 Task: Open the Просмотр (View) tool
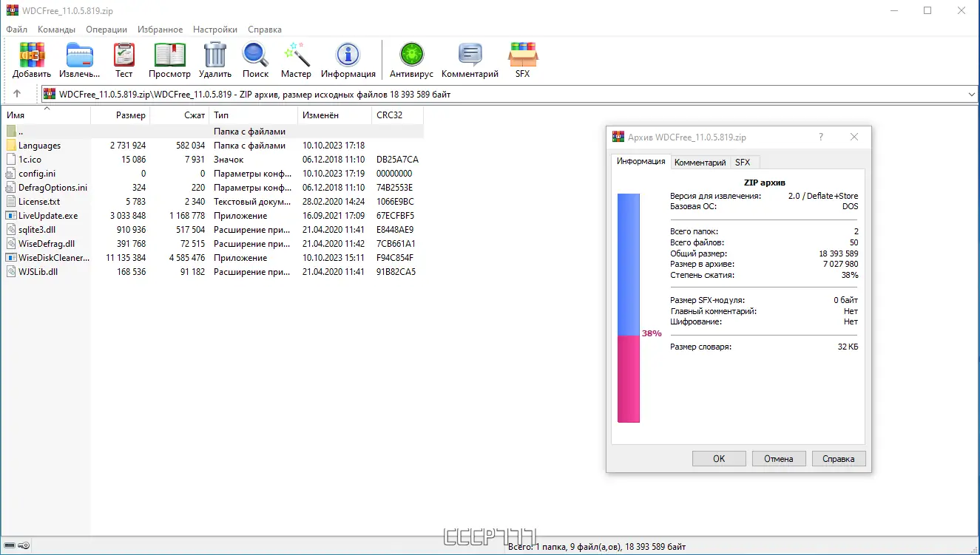pos(169,55)
